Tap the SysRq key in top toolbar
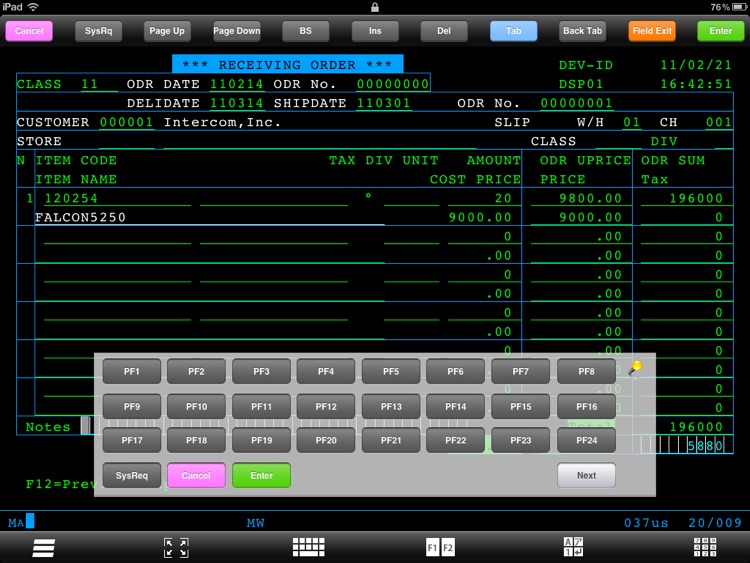Viewport: 750px width, 563px height. [x=99, y=31]
